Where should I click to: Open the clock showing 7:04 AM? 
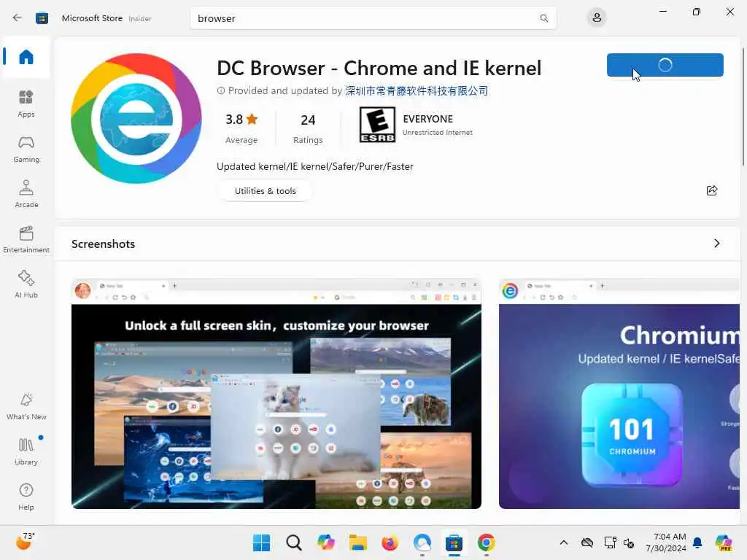[666, 542]
